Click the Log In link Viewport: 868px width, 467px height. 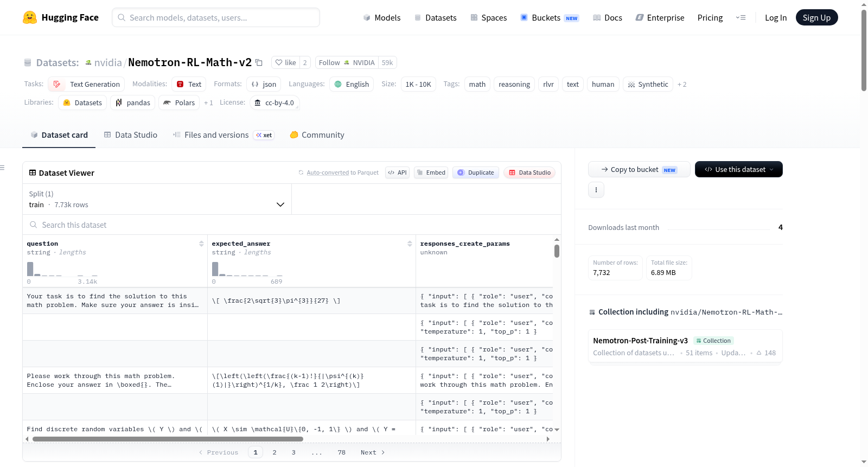click(x=776, y=18)
